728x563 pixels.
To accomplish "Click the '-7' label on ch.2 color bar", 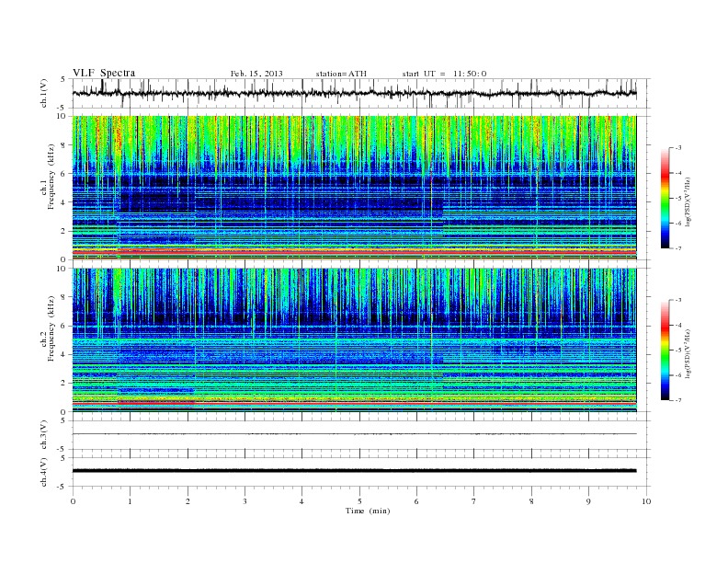I will [x=677, y=400].
